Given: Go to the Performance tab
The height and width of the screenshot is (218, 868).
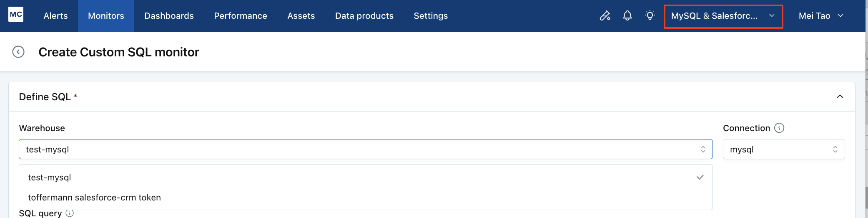Looking at the screenshot, I should (x=241, y=16).
